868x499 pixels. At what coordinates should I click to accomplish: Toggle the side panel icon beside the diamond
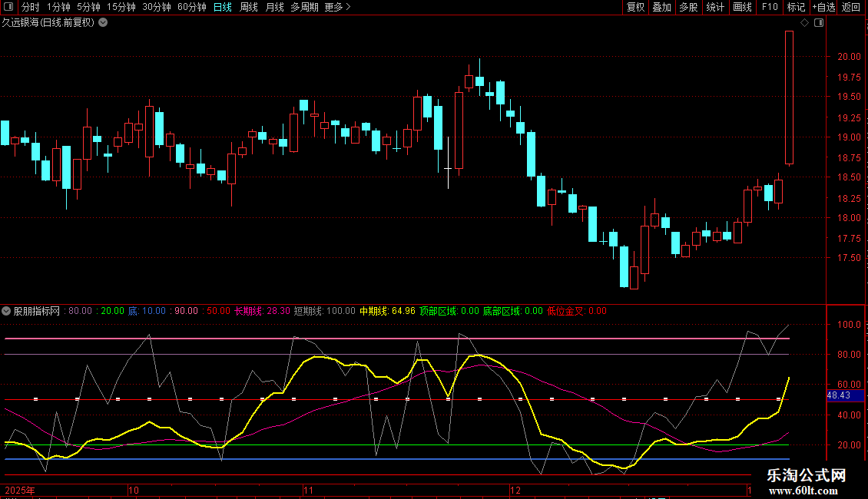point(818,23)
